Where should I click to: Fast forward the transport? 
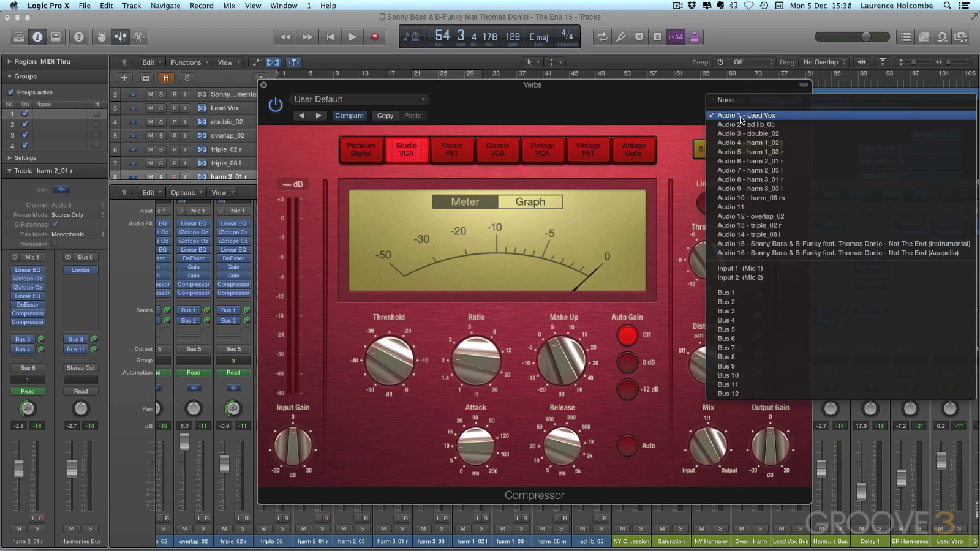(307, 37)
